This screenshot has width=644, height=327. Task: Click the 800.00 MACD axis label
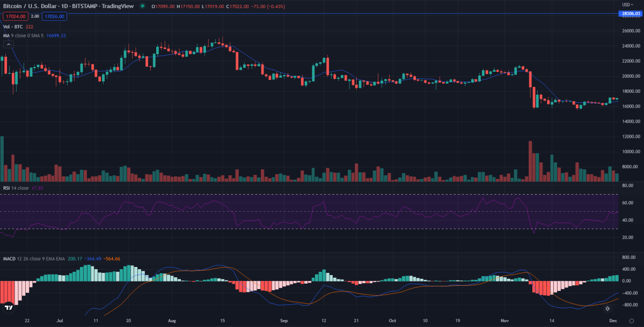pyautogui.click(x=628, y=257)
